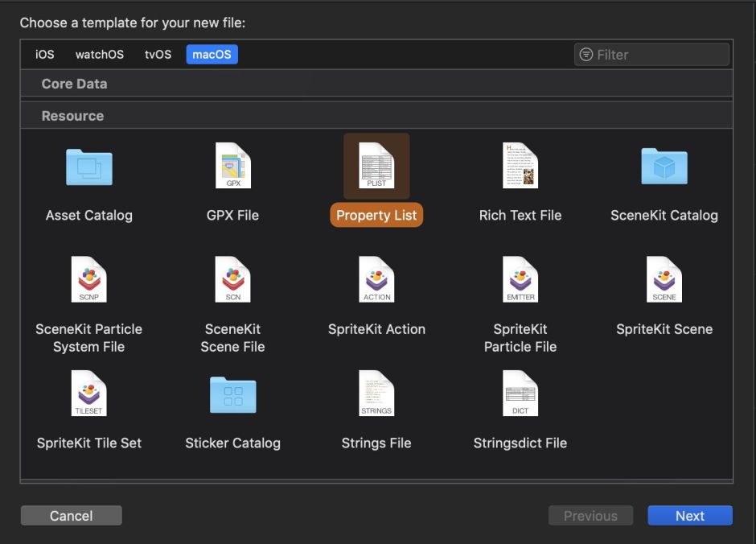
Task: Choose SceneKit Particle System File icon
Action: coord(89,279)
